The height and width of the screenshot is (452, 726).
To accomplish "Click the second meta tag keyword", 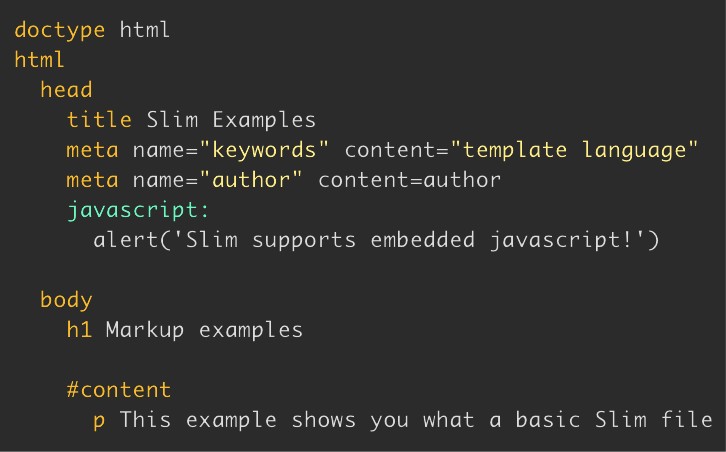I will [92, 180].
